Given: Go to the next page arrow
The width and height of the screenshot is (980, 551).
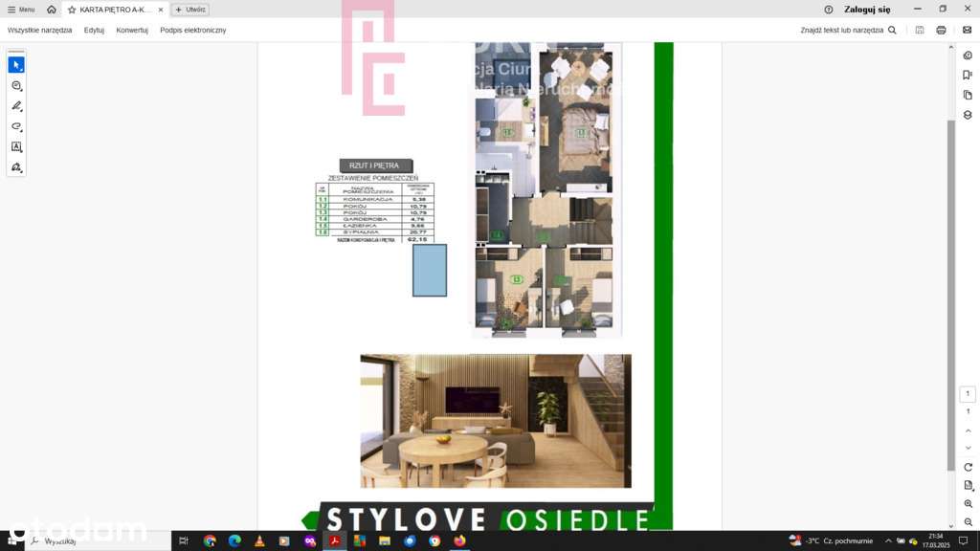Looking at the screenshot, I should coord(969,448).
